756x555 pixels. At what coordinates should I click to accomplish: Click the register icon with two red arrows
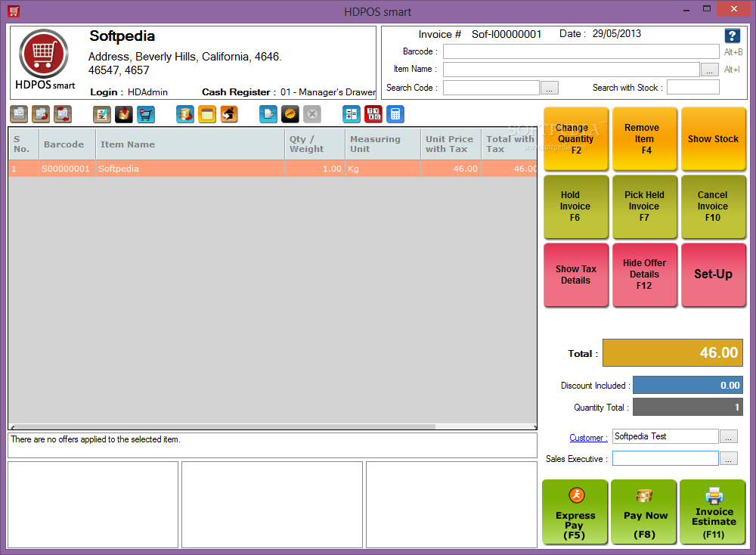[63, 114]
